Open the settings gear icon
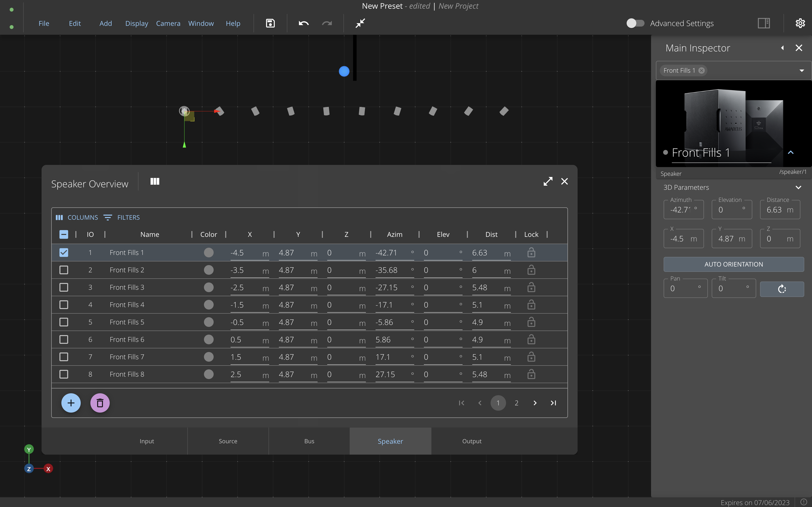 (x=800, y=23)
